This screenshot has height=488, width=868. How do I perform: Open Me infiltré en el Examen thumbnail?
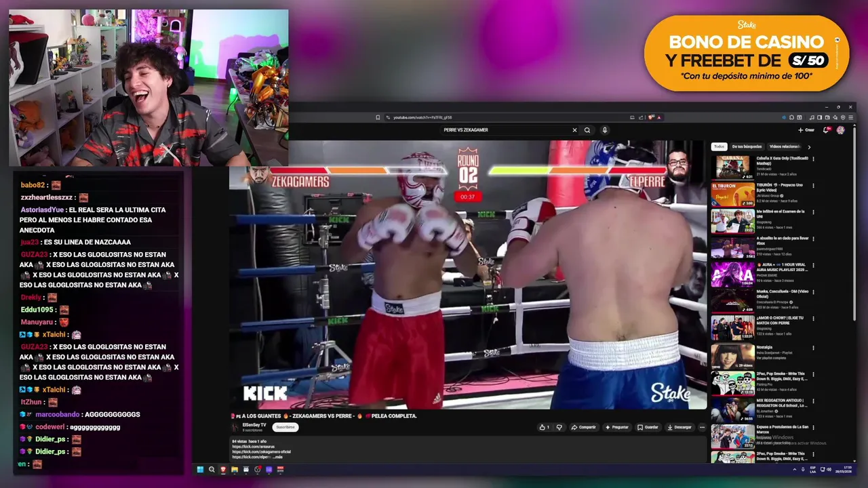click(x=732, y=221)
